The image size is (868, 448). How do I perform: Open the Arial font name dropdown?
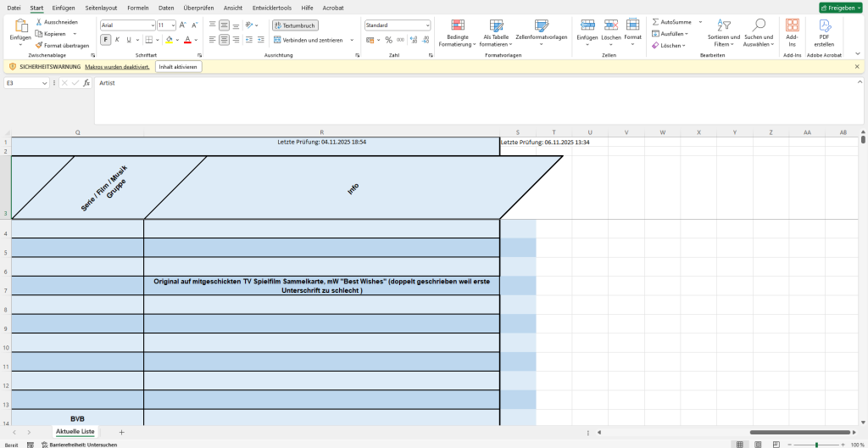[x=152, y=25]
